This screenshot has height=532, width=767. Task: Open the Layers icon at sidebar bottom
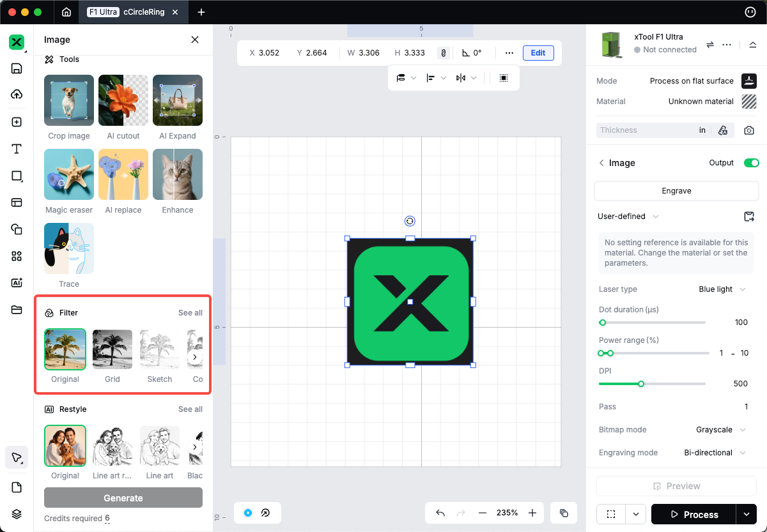point(17,514)
